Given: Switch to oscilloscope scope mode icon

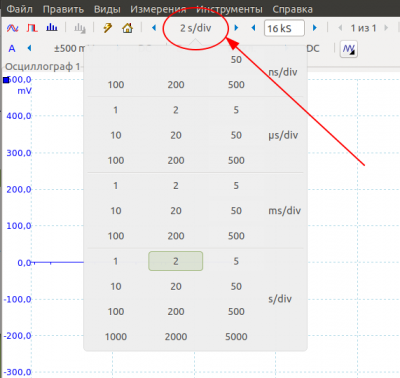Looking at the screenshot, I should click(13, 28).
